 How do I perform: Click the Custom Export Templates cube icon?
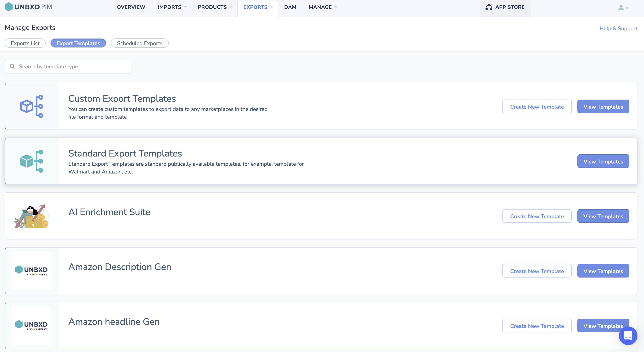click(x=32, y=106)
